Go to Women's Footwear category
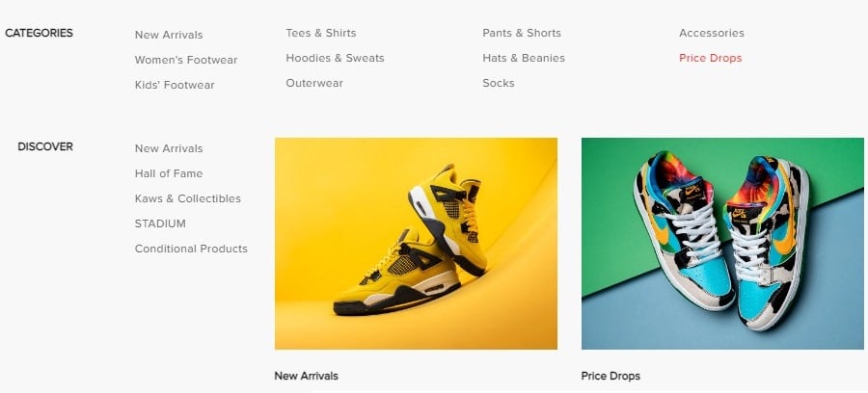Screen dimensions: 868x393 pos(186,60)
